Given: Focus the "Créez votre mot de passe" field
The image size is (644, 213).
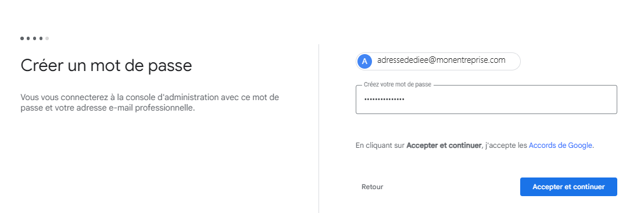Looking at the screenshot, I should (x=486, y=99).
